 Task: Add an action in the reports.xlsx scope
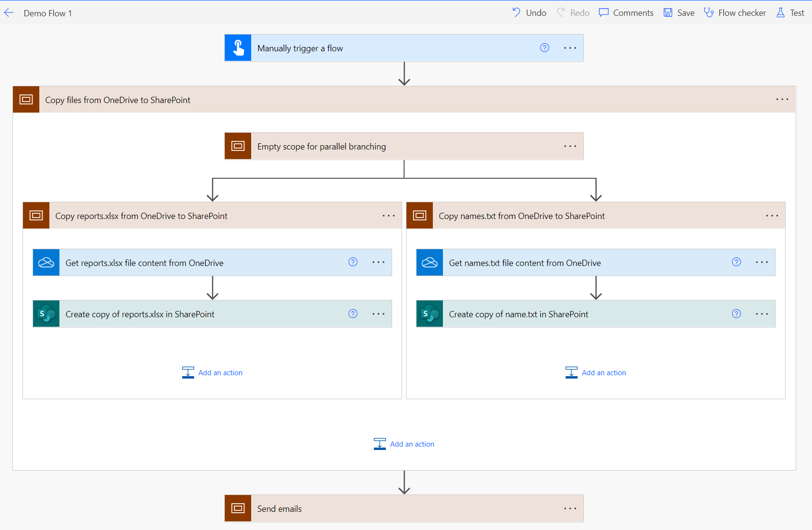212,372
